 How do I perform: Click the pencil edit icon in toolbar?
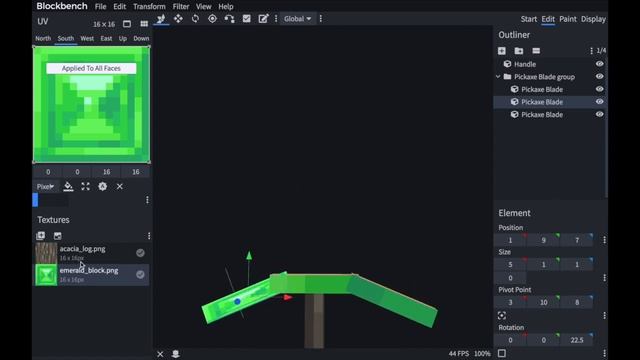(x=263, y=19)
